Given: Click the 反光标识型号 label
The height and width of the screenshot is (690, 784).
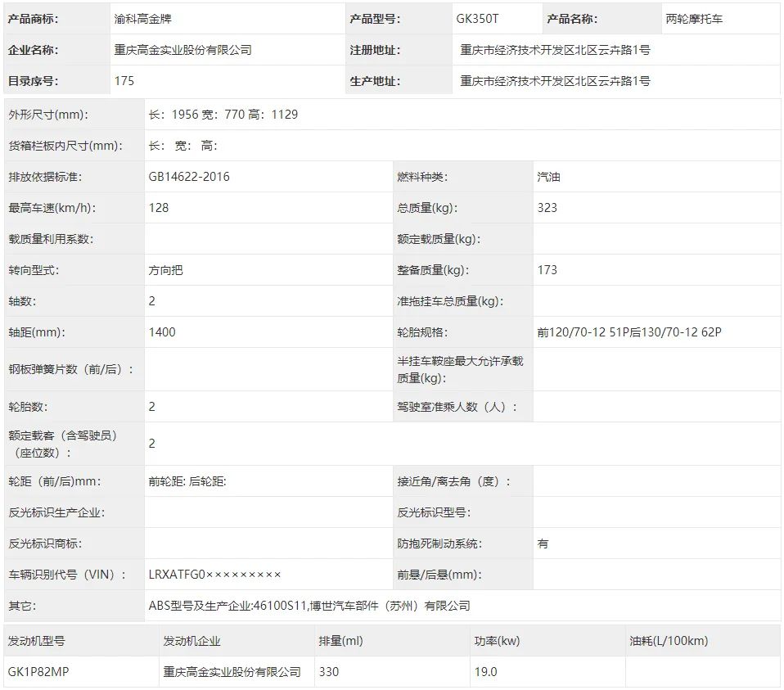Looking at the screenshot, I should click(434, 513).
